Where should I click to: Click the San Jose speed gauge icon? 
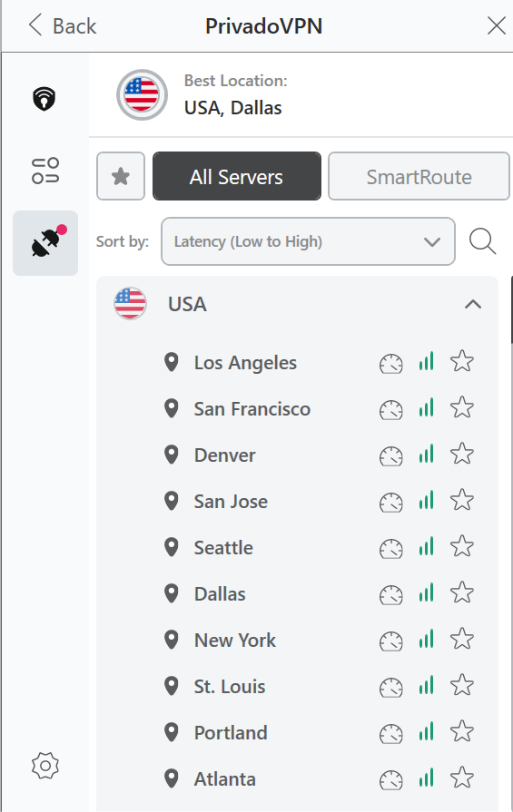[391, 503]
